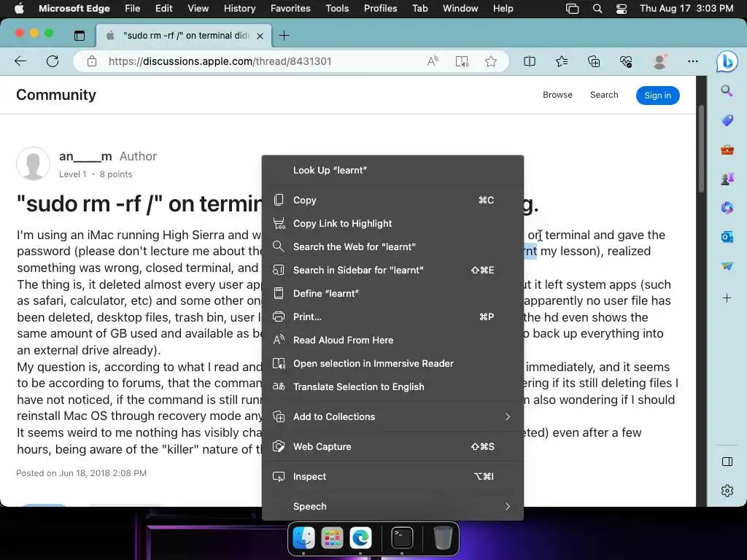Open Launchpad from the Dock
The width and height of the screenshot is (747, 560).
tap(332, 538)
